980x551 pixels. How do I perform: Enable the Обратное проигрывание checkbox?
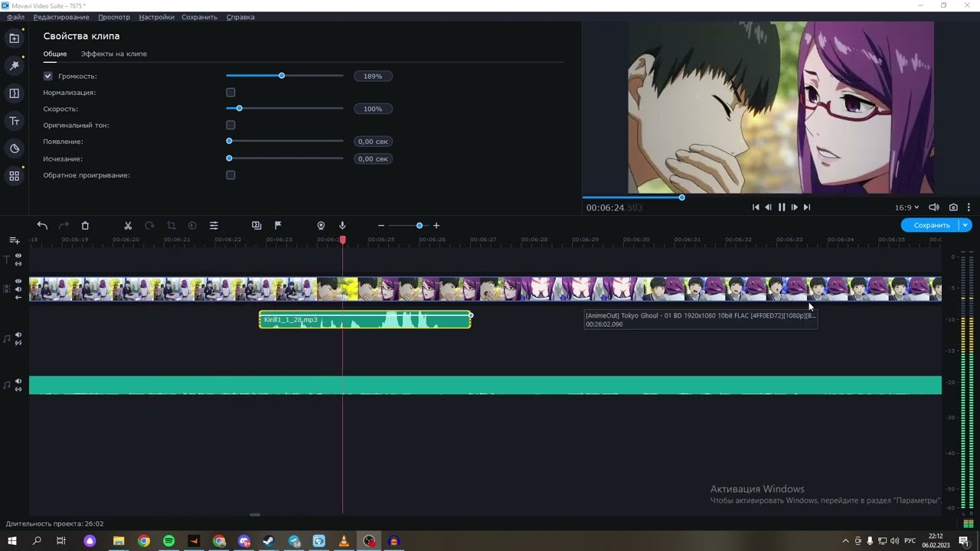[230, 175]
